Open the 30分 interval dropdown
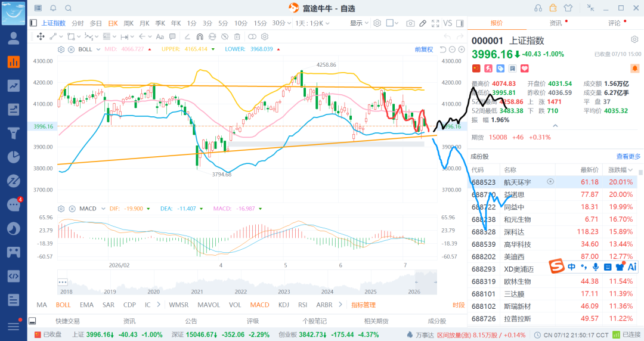644x341 pixels. (x=281, y=23)
